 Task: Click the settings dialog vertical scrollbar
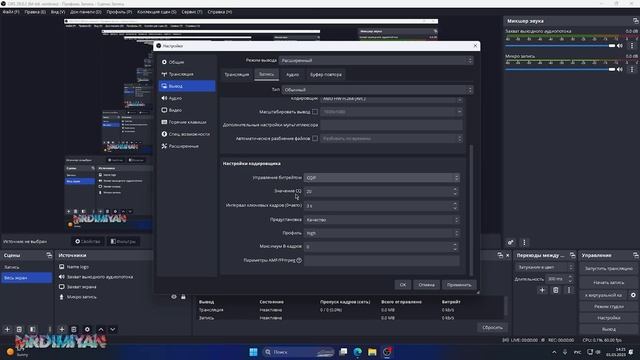(471, 210)
